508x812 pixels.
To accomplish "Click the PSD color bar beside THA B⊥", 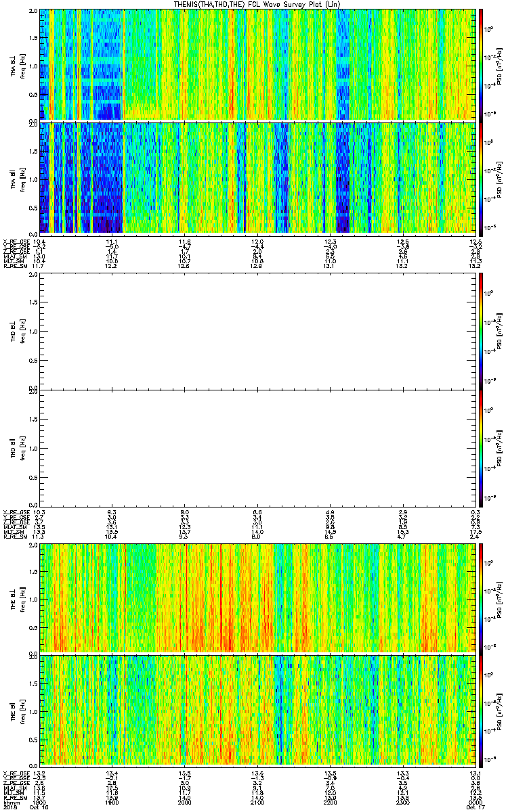I will 481,64.
